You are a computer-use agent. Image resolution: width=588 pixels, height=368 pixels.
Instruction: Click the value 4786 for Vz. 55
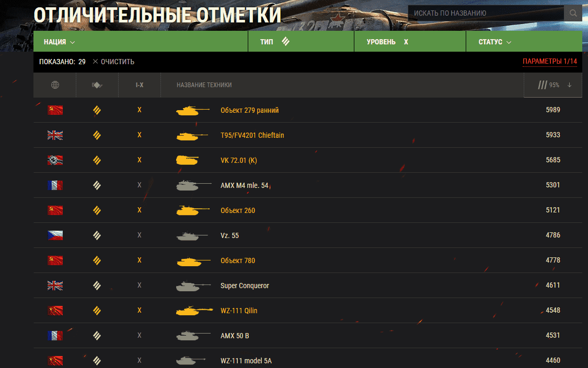(x=553, y=235)
